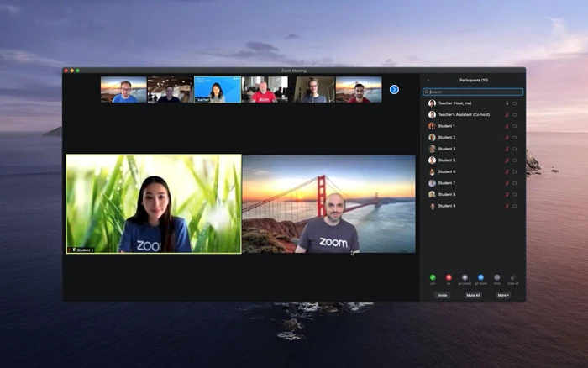Select Student 3 in the participants list
The width and height of the screenshot is (588, 368).
(x=447, y=149)
